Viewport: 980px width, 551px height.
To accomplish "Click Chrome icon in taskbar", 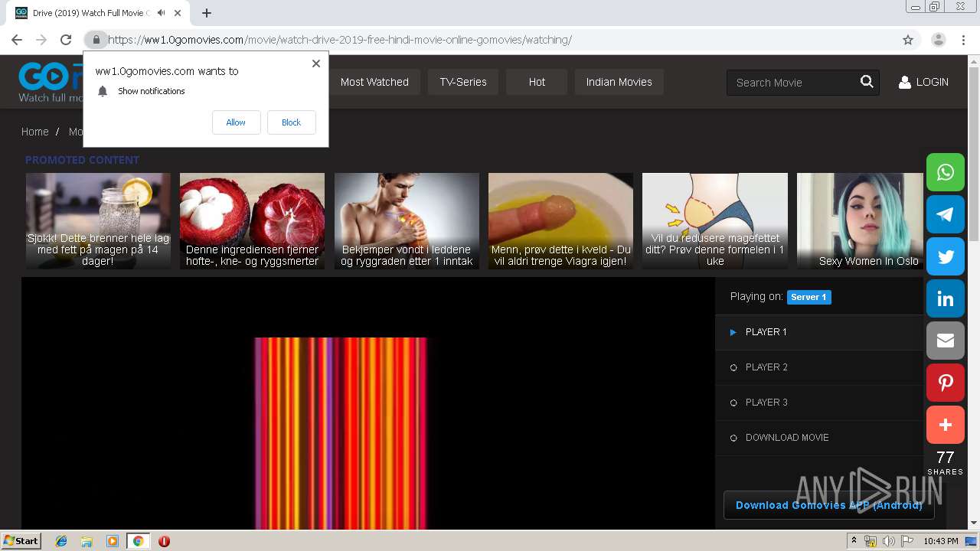I will coord(138,541).
